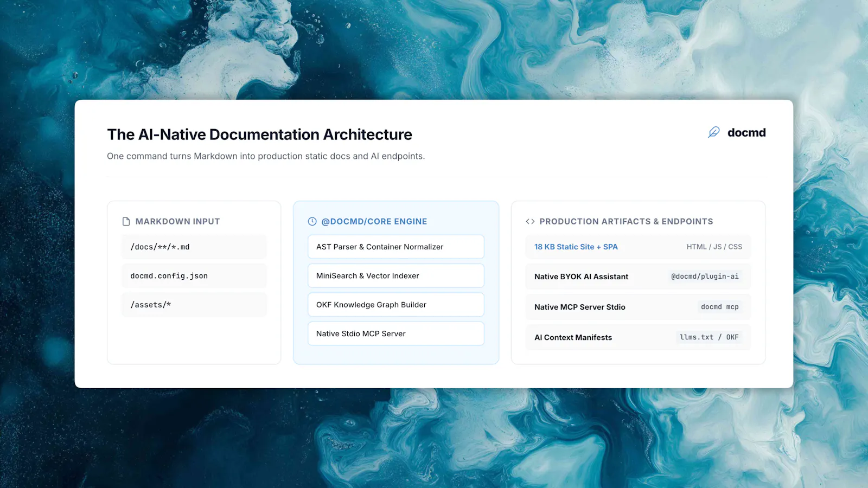
Task: Click the @DOCMD/CORE ENGINE heading
Action: click(374, 221)
